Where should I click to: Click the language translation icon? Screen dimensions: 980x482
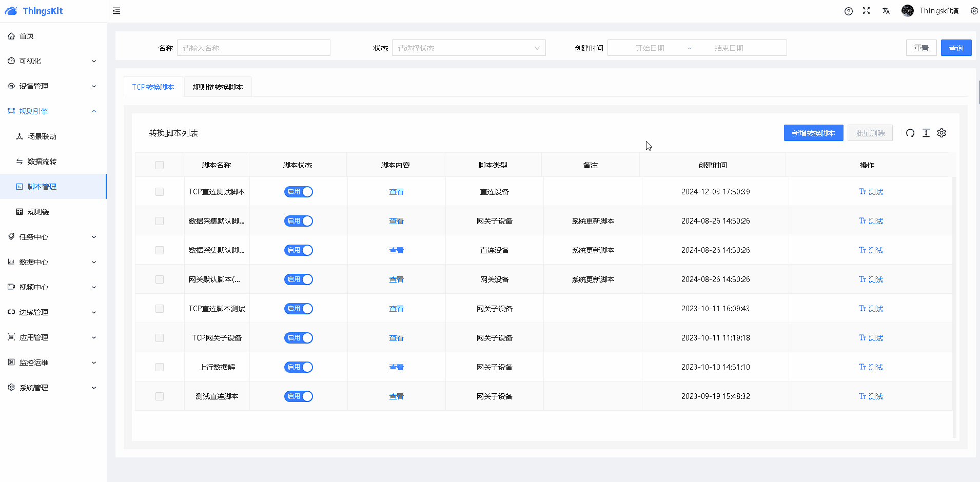tap(886, 11)
